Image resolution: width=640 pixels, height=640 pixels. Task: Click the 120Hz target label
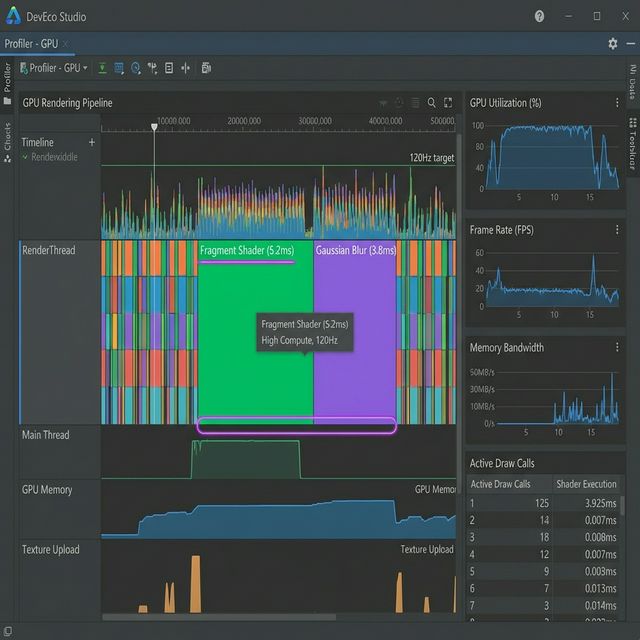pos(432,158)
